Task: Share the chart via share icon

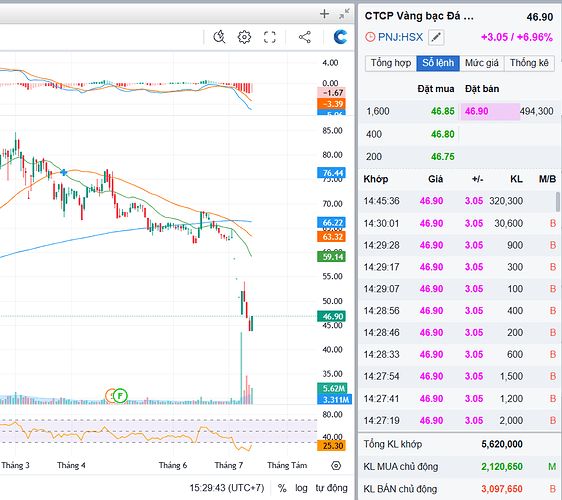Action: [x=305, y=37]
